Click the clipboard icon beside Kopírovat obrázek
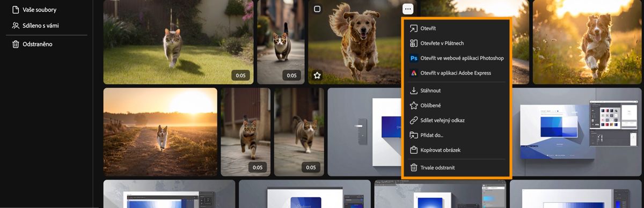 (x=414, y=150)
